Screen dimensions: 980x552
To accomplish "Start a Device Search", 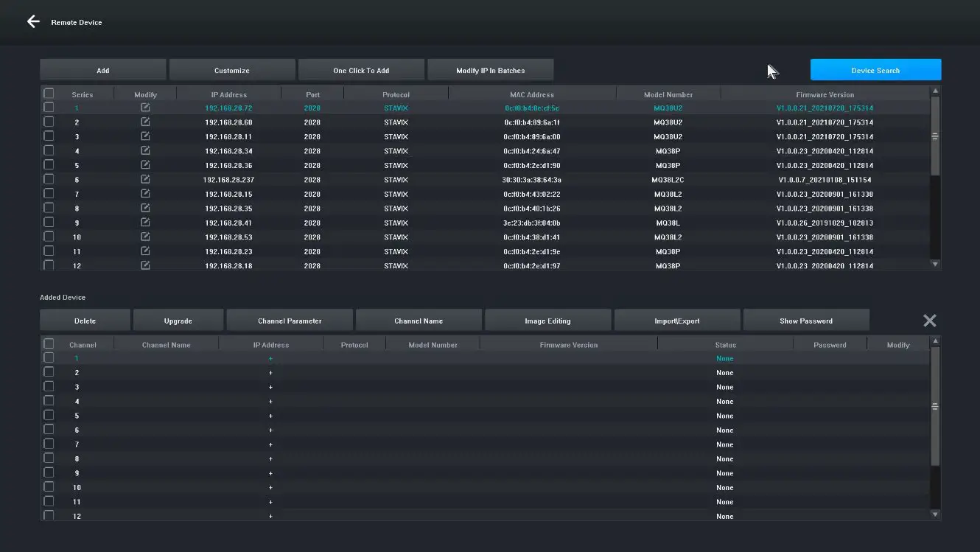I will tap(875, 70).
